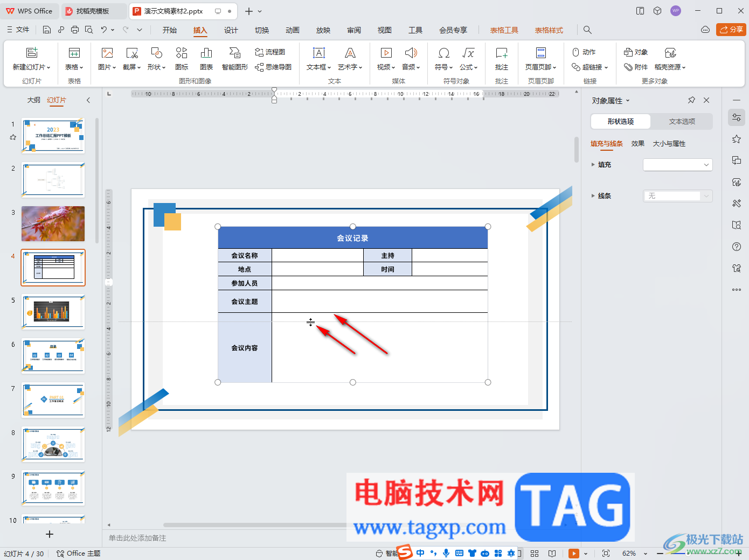Open the more options ellipsis sidebar icon
Image resolution: width=749 pixels, height=560 pixels.
pos(737,290)
